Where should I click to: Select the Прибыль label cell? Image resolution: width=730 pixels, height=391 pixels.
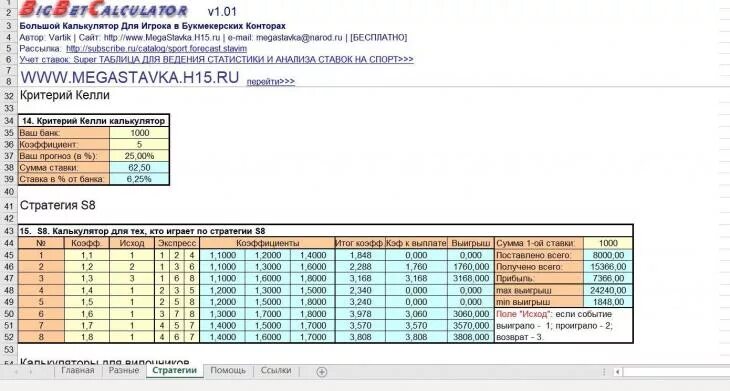coord(539,278)
